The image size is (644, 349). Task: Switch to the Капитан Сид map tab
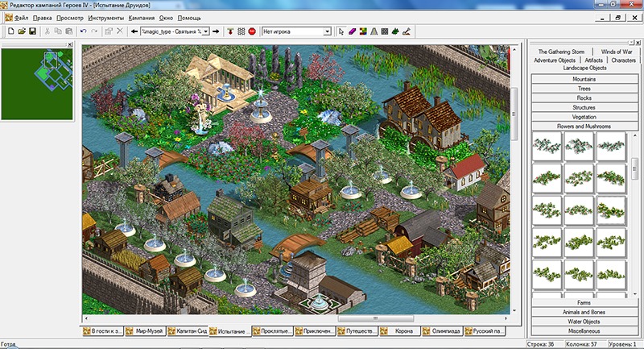pyautogui.click(x=188, y=331)
